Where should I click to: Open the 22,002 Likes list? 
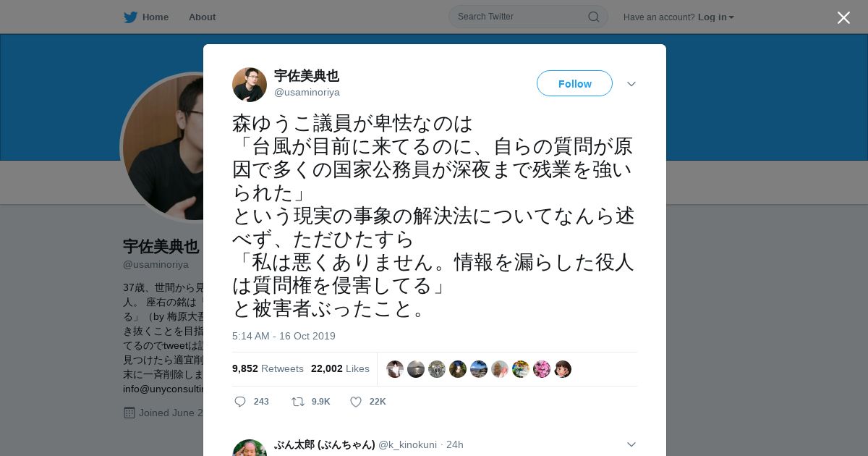(340, 368)
